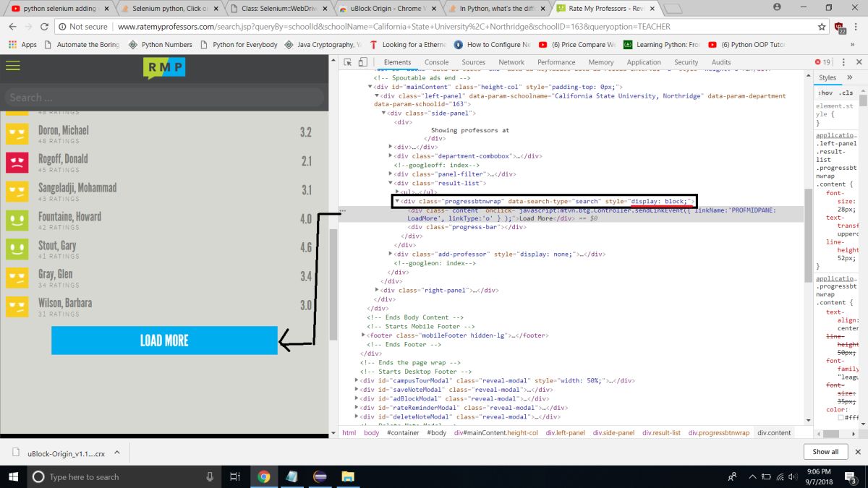The image size is (868, 488).
Task: Switch to the Performance tab
Action: (x=556, y=63)
